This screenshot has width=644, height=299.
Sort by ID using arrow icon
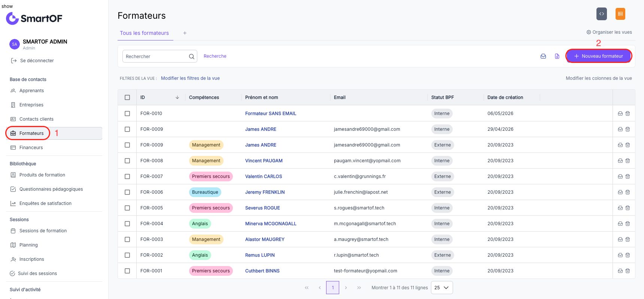coord(177,97)
